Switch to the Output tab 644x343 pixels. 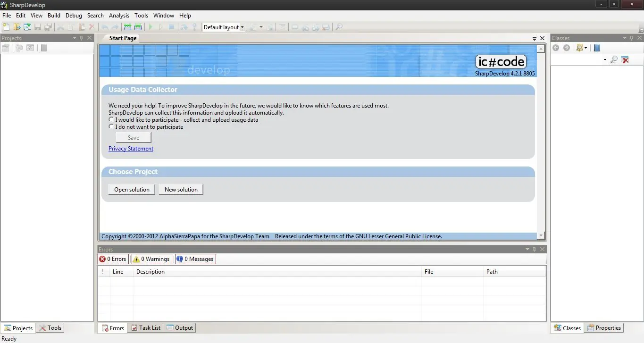pyautogui.click(x=180, y=328)
